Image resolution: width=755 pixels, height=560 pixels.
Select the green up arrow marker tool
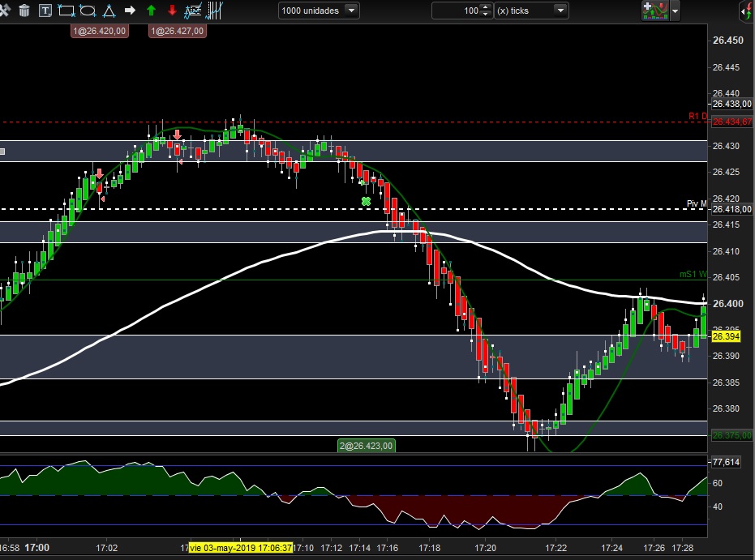click(x=151, y=10)
